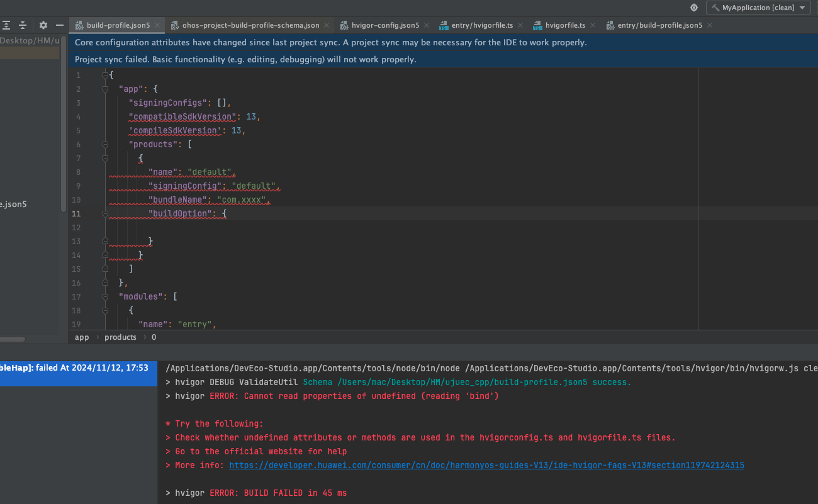This screenshot has width=818, height=504.
Task: Click the Expand All icon in project panel
Action: (6, 25)
